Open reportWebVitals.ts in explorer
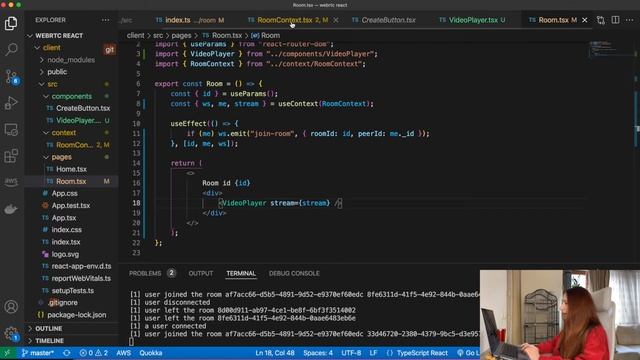 (81, 278)
